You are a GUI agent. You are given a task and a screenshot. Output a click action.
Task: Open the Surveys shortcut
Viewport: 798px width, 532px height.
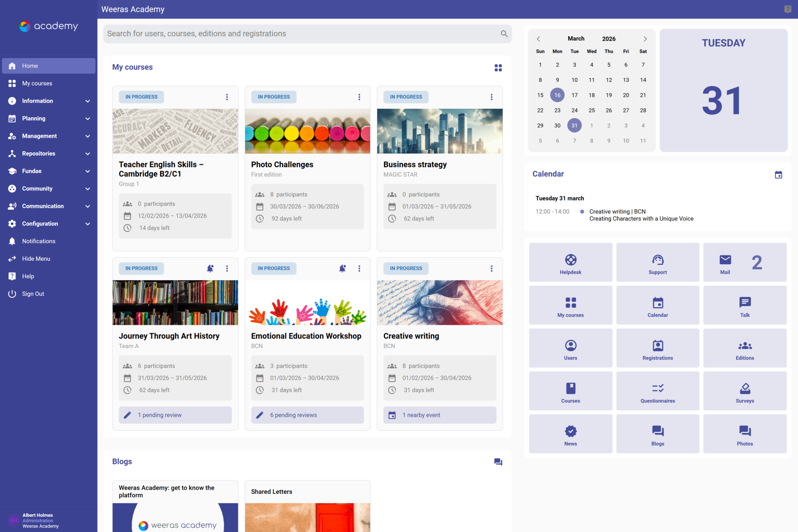click(744, 391)
